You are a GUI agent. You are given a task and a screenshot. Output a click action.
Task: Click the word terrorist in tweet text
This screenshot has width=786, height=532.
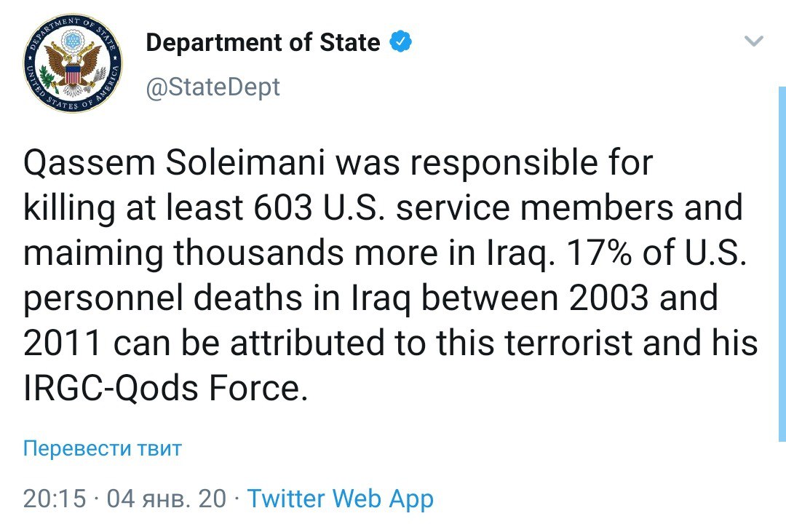click(568, 343)
